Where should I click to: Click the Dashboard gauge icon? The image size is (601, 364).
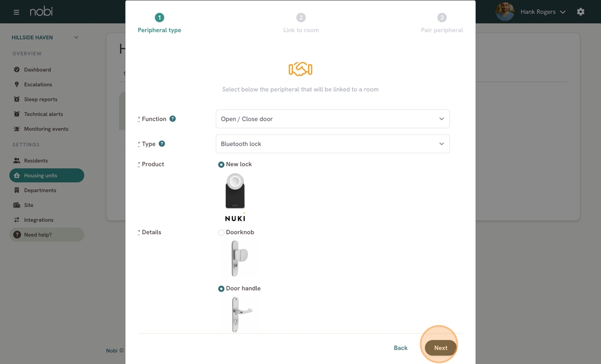click(17, 70)
